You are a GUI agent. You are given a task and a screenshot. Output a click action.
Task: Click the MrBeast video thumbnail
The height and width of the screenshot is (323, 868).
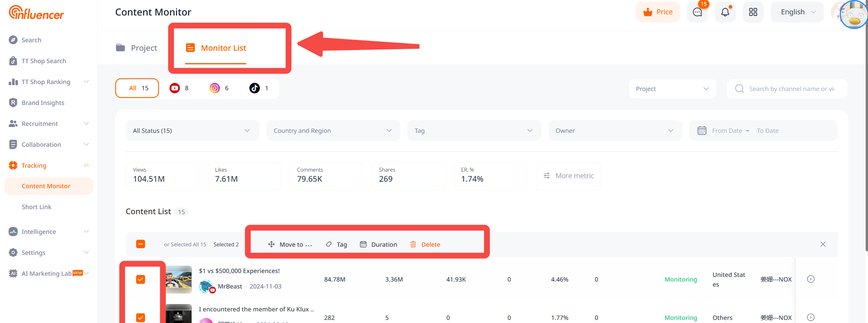coord(179,279)
